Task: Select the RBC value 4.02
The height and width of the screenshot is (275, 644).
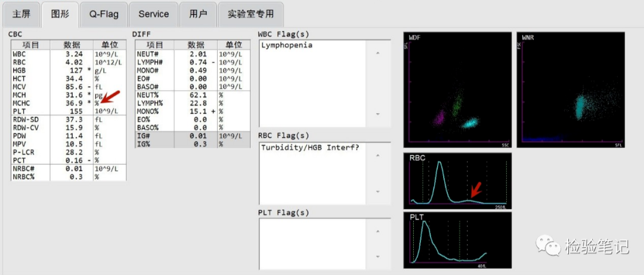Action: 75,62
